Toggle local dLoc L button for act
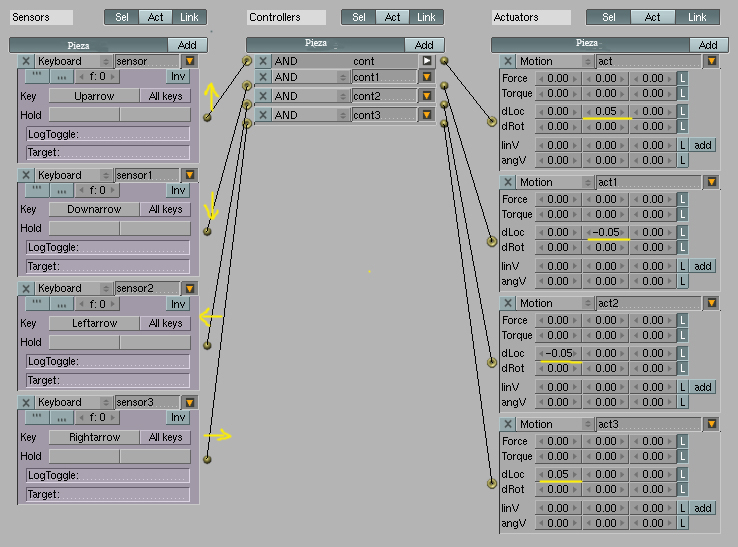This screenshot has width=738, height=547. [x=682, y=111]
